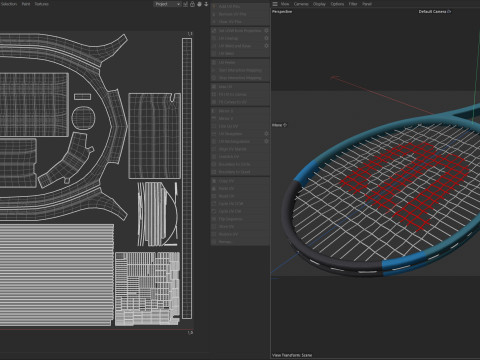Open the Project dropdown in UV editor header
The height and width of the screenshot is (360, 480).
point(167,4)
